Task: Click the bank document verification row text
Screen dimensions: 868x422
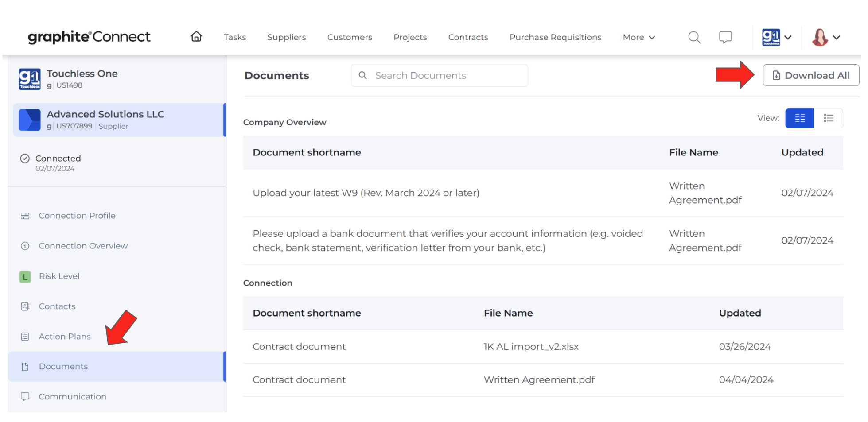Action: pos(448,240)
